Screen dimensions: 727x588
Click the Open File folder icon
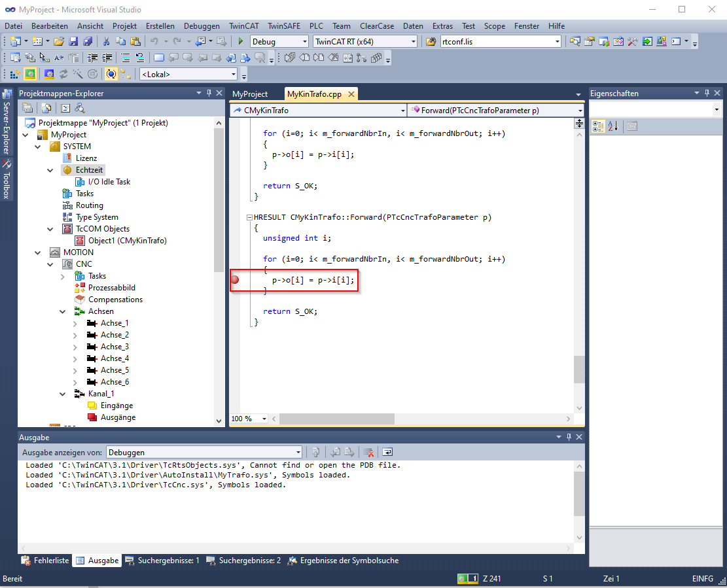pyautogui.click(x=59, y=42)
